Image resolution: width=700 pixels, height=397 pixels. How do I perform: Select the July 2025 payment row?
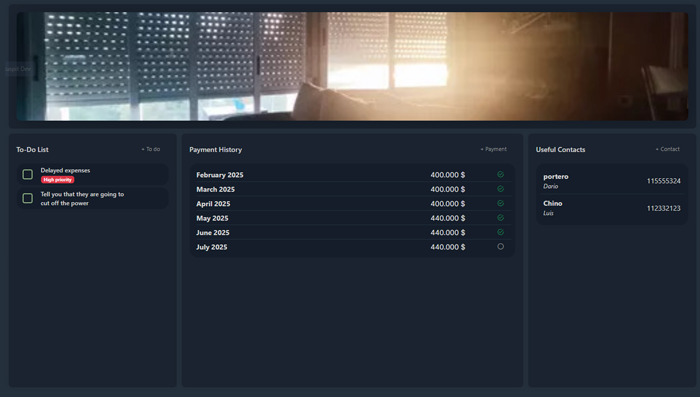coord(352,247)
